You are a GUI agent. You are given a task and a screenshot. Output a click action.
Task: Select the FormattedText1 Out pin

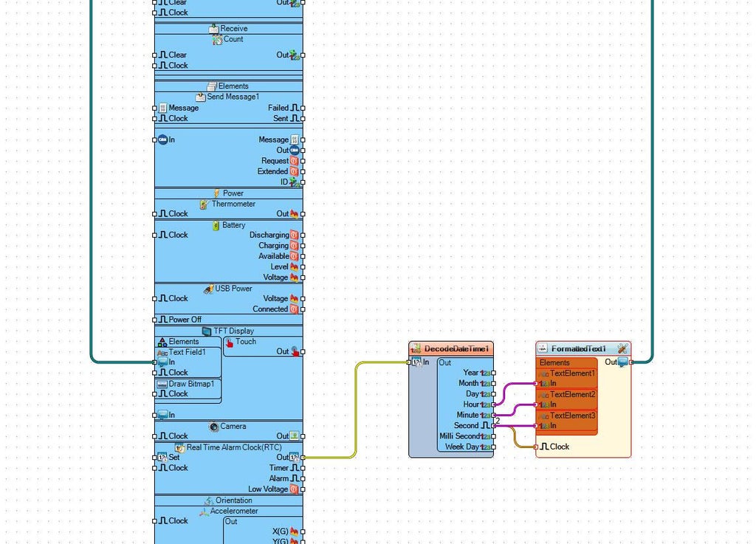(x=631, y=362)
